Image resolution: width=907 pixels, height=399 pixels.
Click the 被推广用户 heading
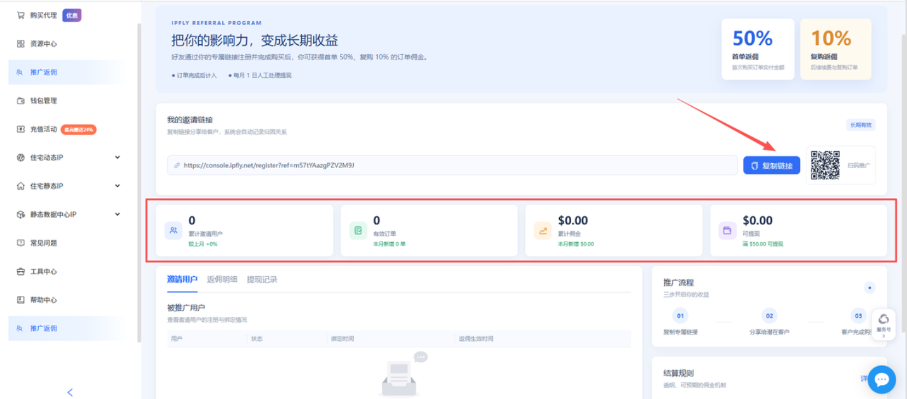point(186,307)
